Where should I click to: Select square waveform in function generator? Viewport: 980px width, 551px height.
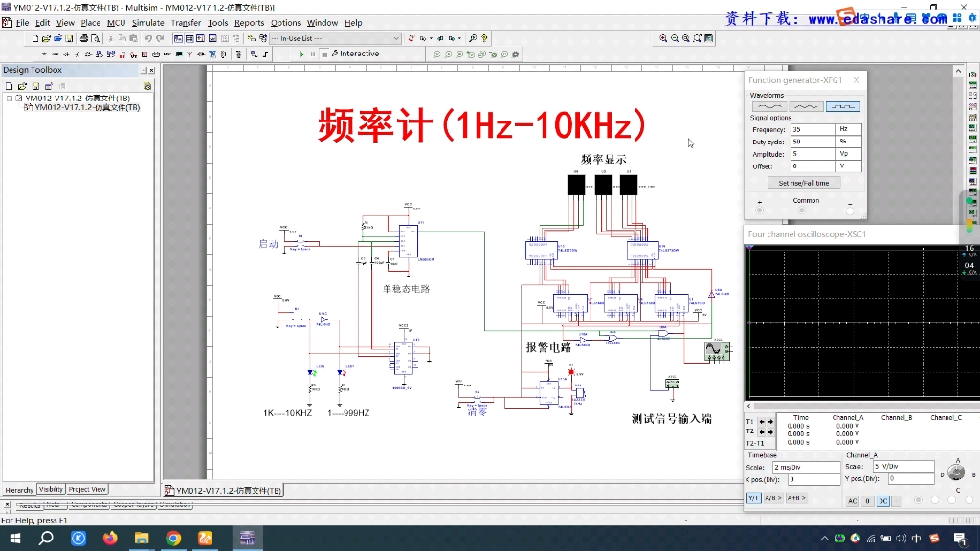842,107
